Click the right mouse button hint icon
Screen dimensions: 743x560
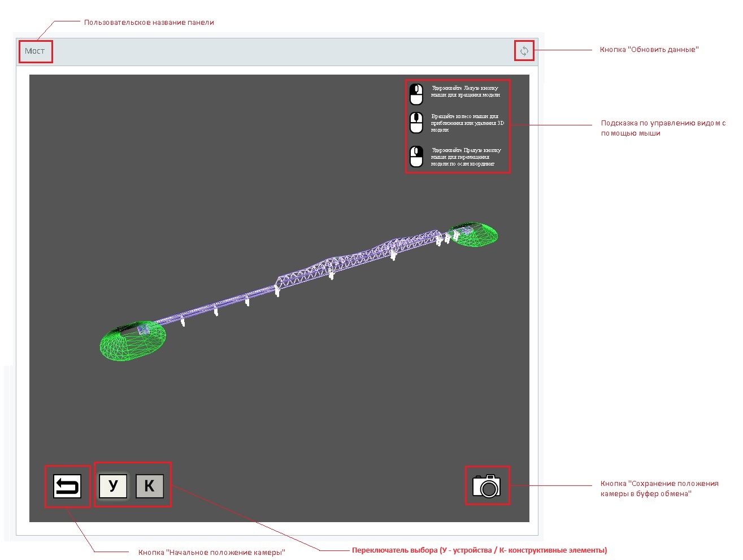(x=416, y=157)
